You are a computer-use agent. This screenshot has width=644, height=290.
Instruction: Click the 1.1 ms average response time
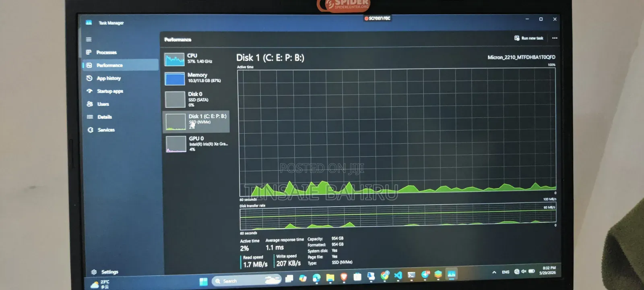[275, 248]
